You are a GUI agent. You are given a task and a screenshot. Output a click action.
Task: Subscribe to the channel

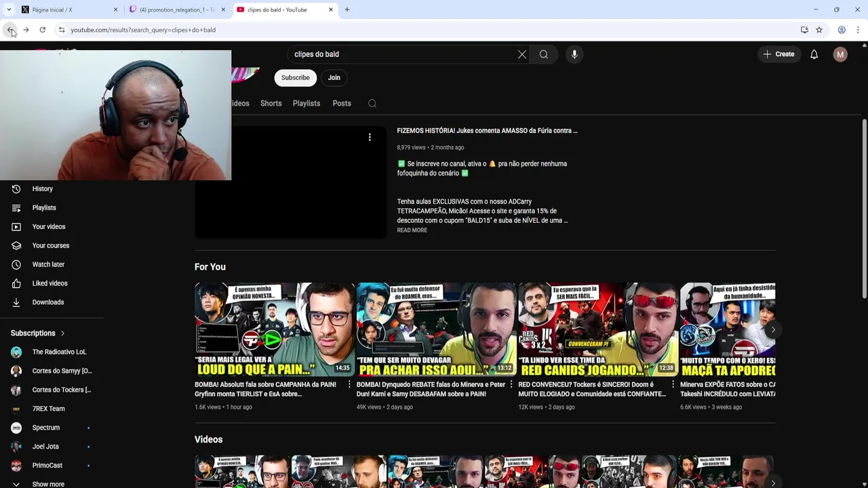[296, 78]
